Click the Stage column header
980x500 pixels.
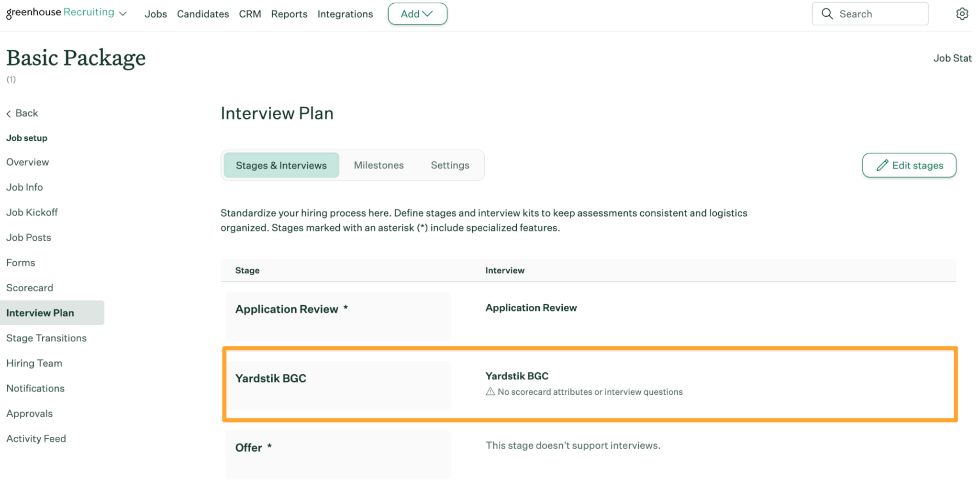(247, 270)
